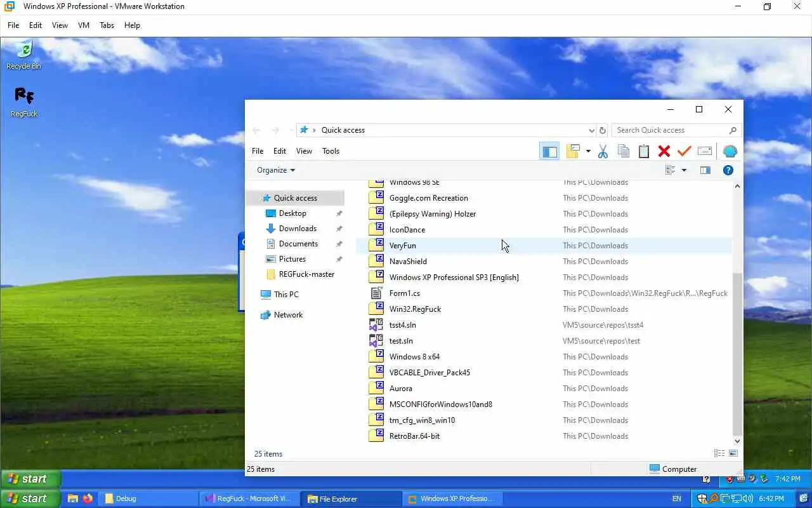Click the Copy icon in Explorer toolbar
Viewport: 812px width, 508px height.
pyautogui.click(x=624, y=151)
